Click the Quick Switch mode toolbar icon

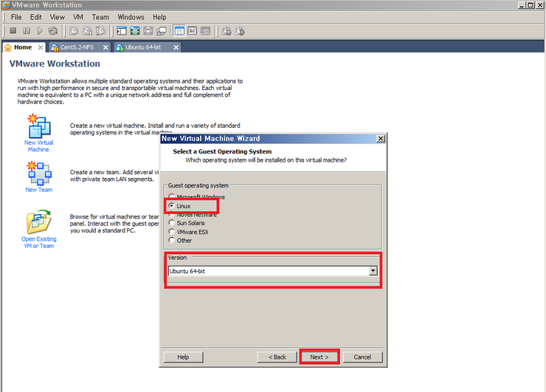tap(148, 31)
